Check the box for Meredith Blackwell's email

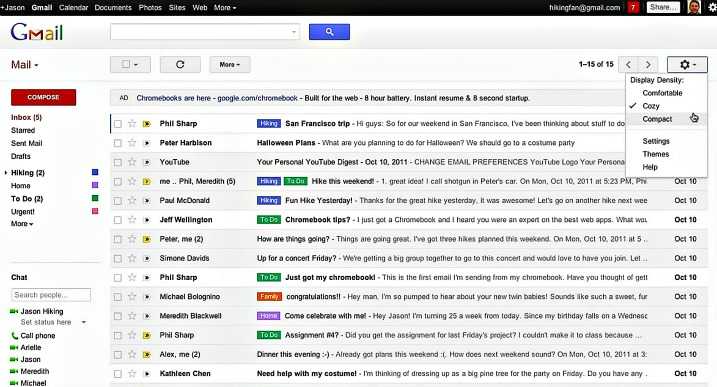(118, 316)
